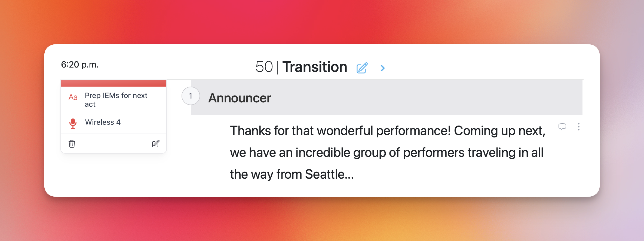The height and width of the screenshot is (241, 644).
Task: Click the 6:20 p.m. start time
Action: [x=80, y=65]
